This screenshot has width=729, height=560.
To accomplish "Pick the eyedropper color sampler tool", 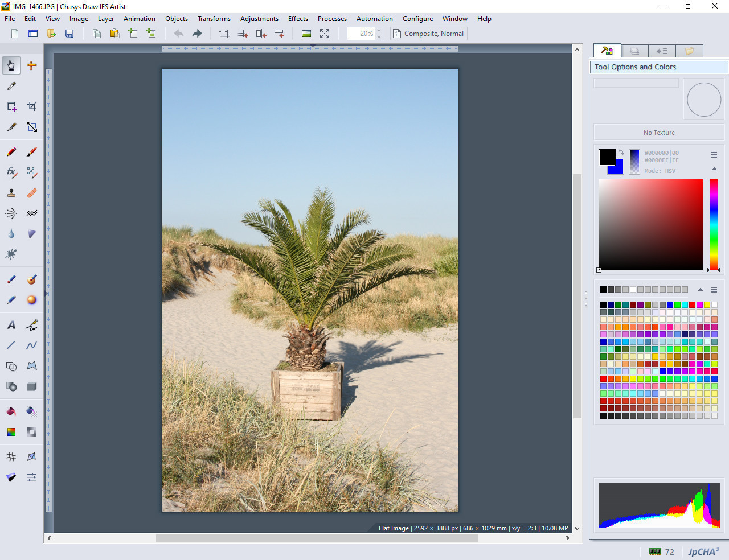I will pos(11,86).
